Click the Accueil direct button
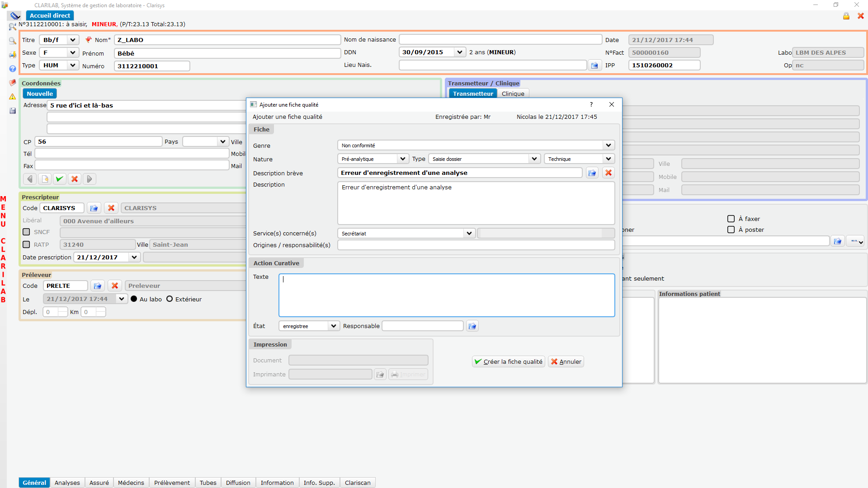 tap(50, 16)
